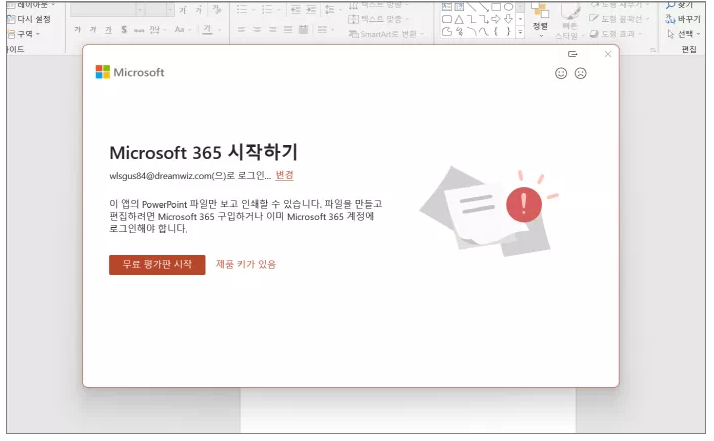The image size is (714, 441).
Task: Start the free trial with 무료 평가판 시작
Action: [x=157, y=265]
